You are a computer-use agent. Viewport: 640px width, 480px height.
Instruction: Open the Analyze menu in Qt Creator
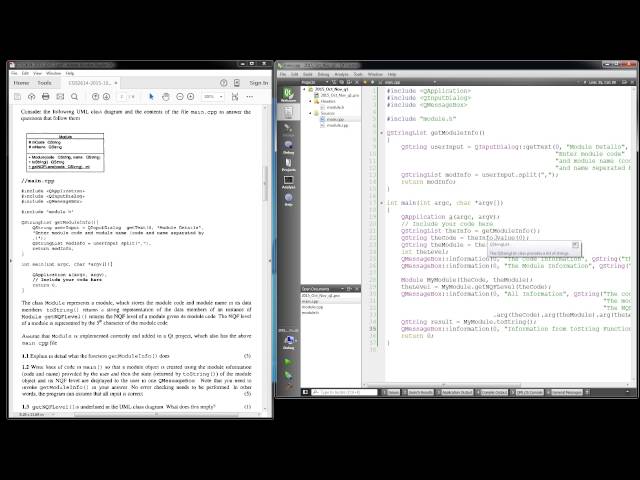click(x=341, y=74)
